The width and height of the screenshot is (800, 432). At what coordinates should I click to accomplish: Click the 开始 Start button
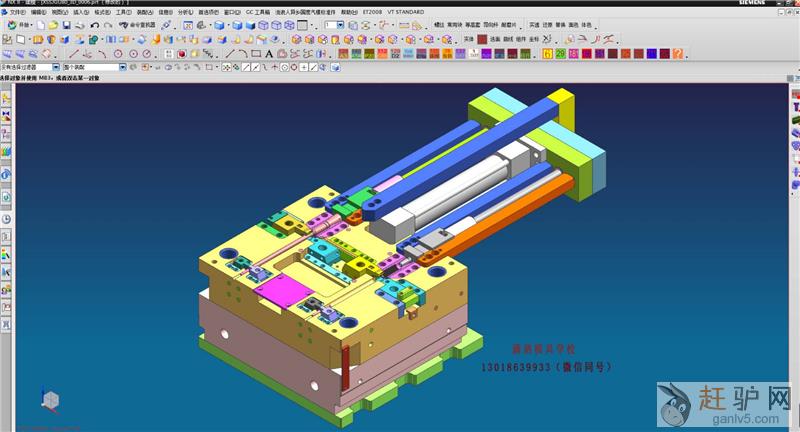point(23,25)
